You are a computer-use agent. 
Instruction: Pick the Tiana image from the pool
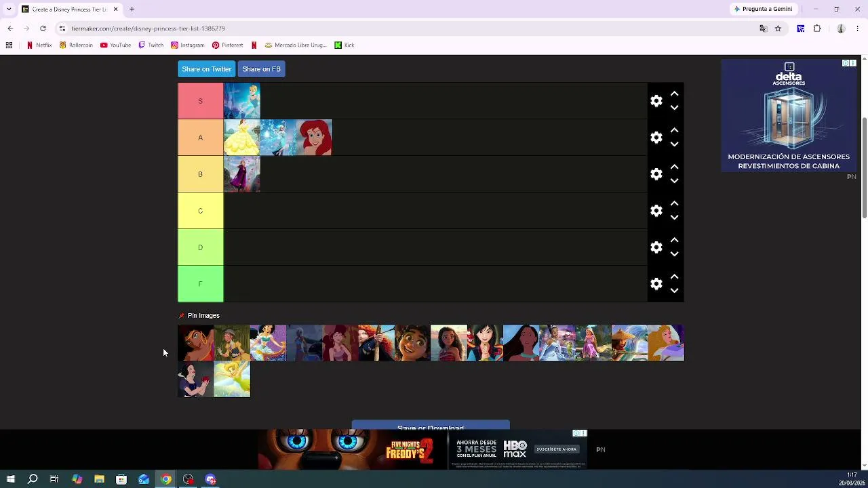pyautogui.click(x=557, y=343)
